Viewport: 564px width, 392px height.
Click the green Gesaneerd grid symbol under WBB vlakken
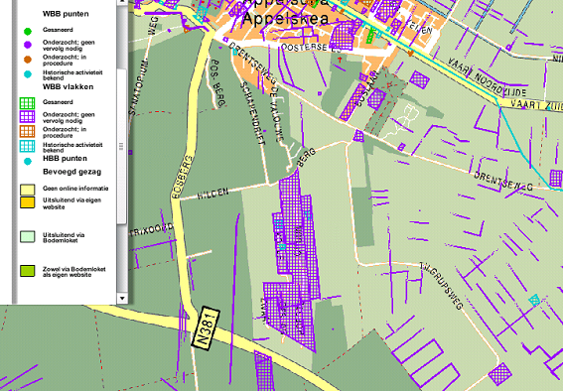tap(28, 103)
